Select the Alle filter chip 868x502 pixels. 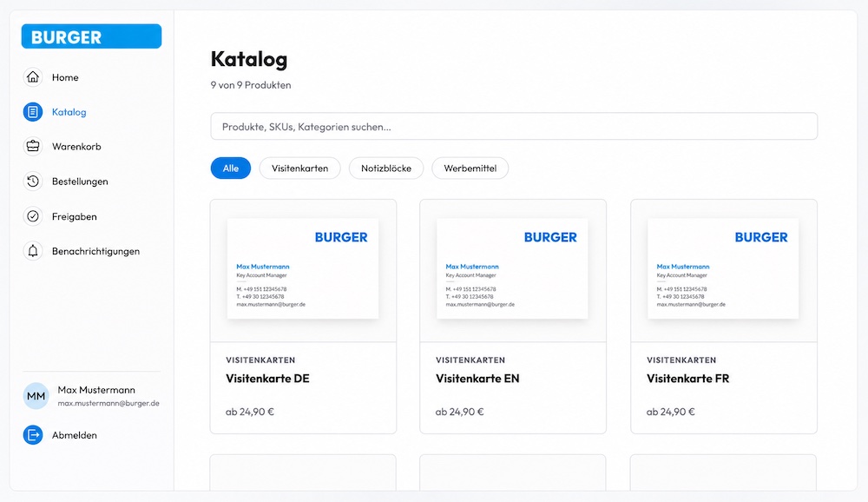(x=231, y=168)
